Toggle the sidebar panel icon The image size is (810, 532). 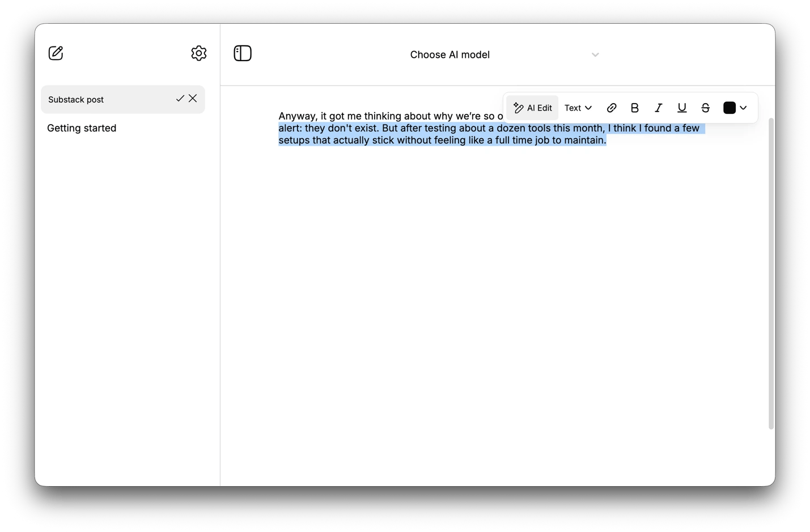pyautogui.click(x=243, y=53)
